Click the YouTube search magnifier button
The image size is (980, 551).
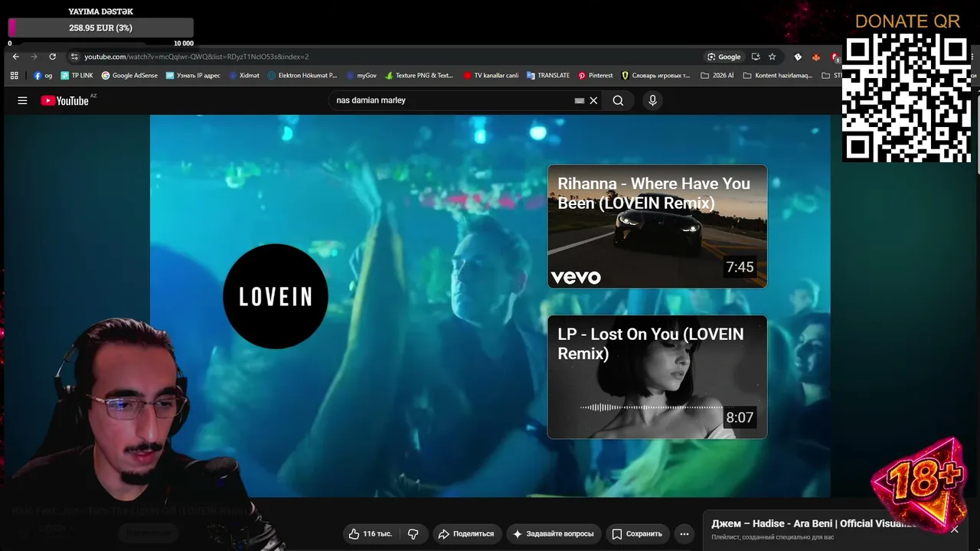618,100
